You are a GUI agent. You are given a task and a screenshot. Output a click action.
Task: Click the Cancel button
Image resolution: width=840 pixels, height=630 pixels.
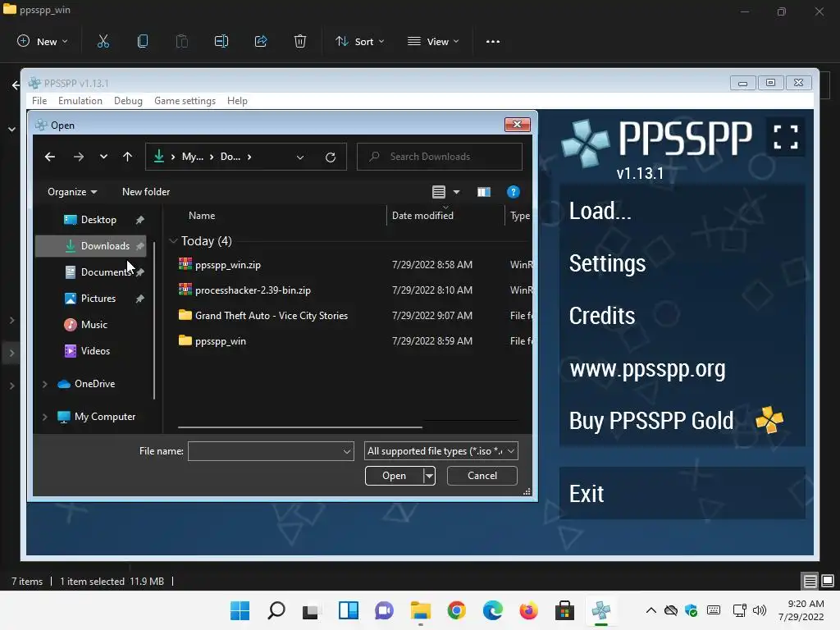pos(482,476)
